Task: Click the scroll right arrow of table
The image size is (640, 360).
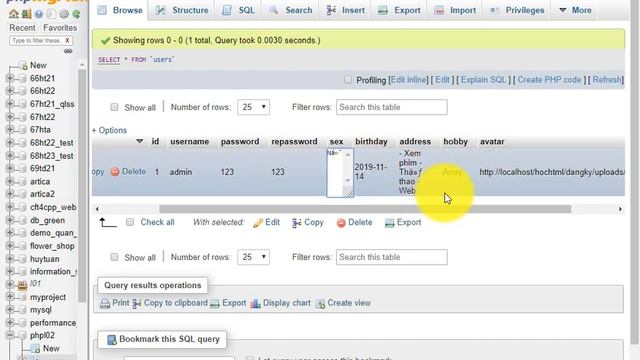Action: [620, 209]
